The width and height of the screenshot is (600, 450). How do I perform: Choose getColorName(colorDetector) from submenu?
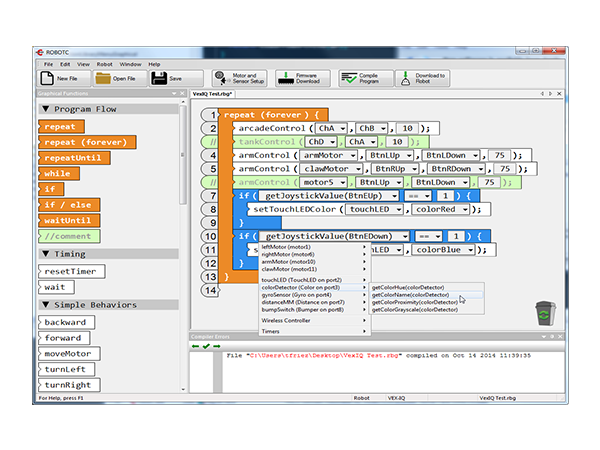point(411,295)
